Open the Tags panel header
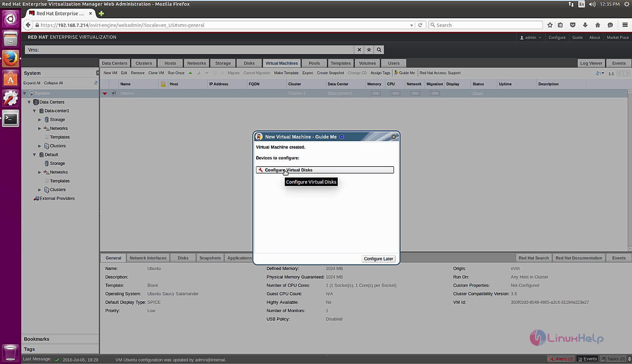 coord(60,349)
